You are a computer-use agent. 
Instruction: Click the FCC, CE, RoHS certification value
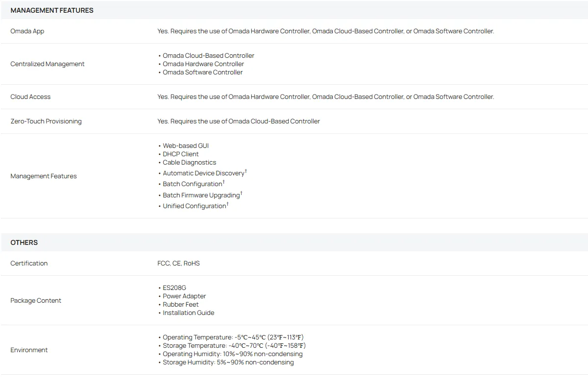(179, 263)
